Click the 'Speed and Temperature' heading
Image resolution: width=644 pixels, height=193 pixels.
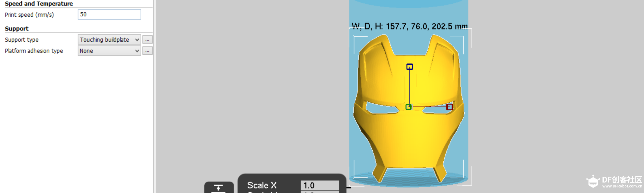pyautogui.click(x=39, y=4)
